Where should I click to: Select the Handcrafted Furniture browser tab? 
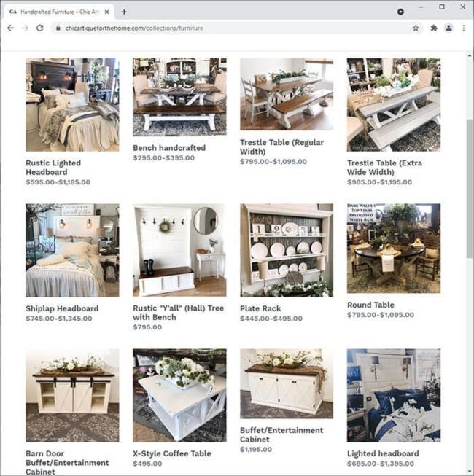(59, 12)
